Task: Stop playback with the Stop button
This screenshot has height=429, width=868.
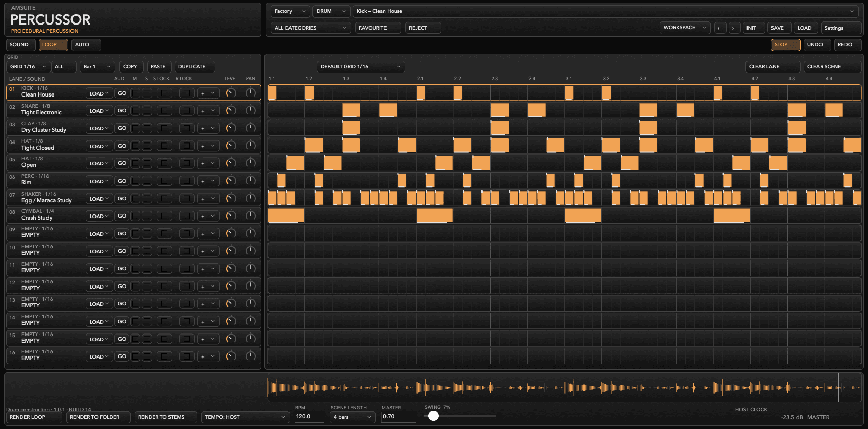Action: [785, 45]
